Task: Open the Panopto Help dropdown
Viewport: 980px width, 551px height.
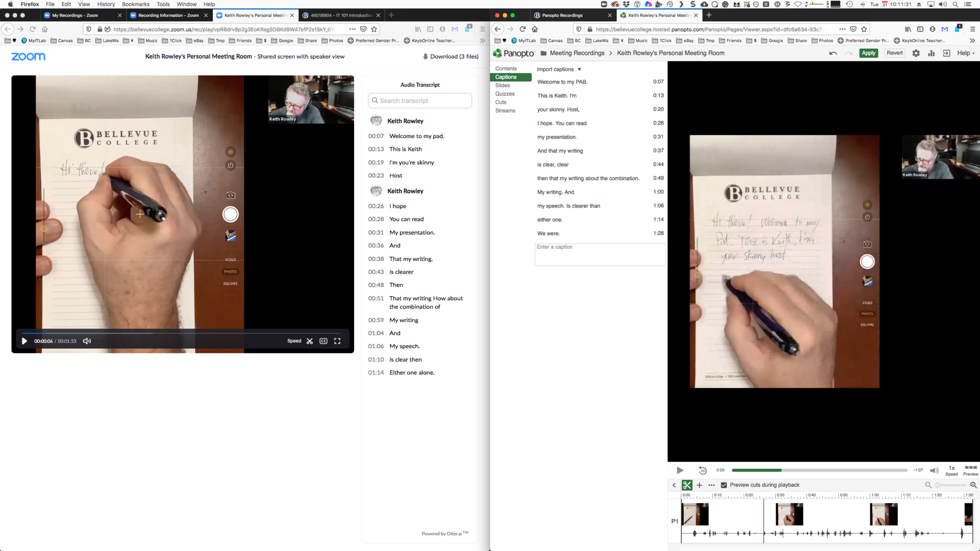Action: point(966,53)
